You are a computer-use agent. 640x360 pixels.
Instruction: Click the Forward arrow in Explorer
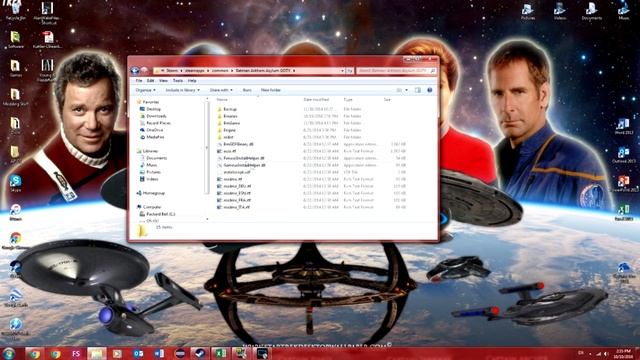pos(144,71)
